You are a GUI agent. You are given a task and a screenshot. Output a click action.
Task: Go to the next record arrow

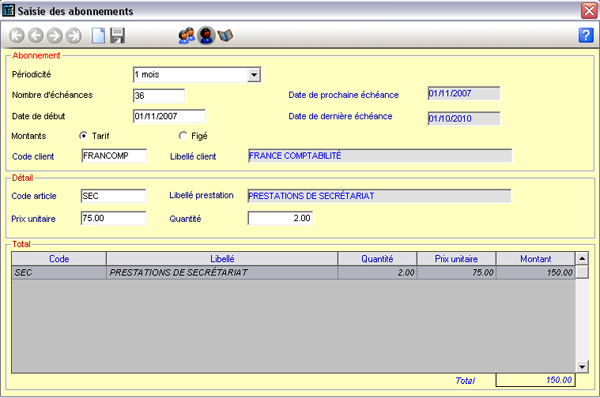(x=55, y=36)
